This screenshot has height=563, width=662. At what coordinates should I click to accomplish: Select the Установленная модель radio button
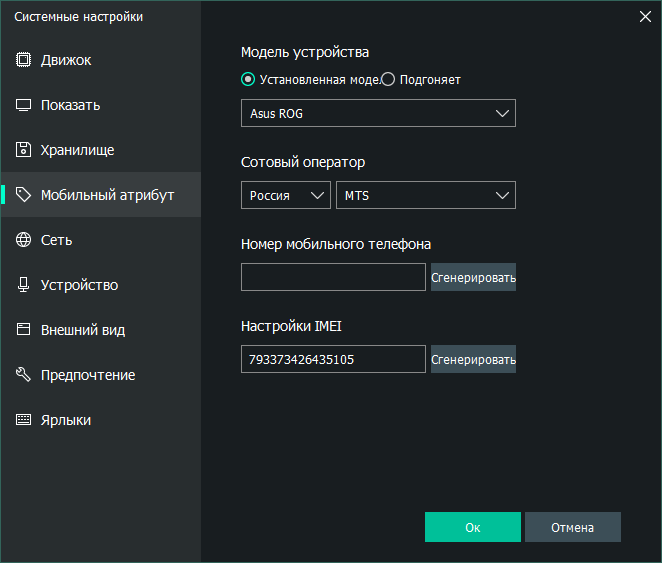click(x=248, y=80)
